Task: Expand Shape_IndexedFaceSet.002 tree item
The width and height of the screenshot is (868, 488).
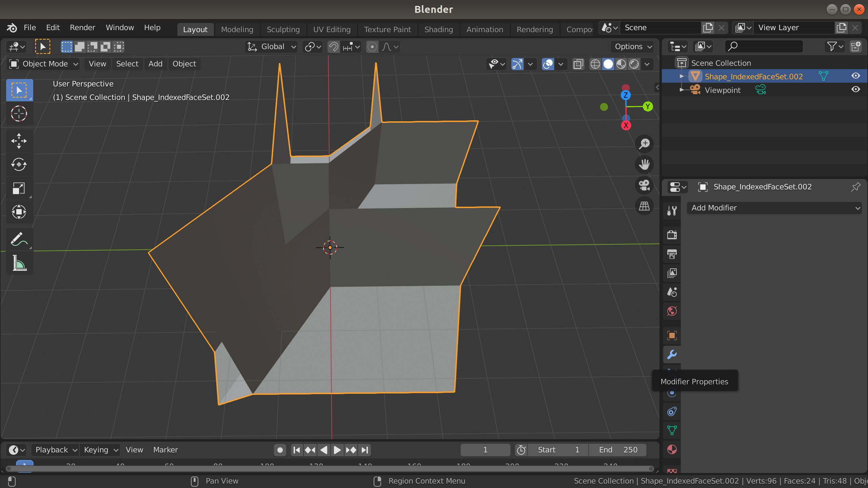Action: pyautogui.click(x=682, y=76)
